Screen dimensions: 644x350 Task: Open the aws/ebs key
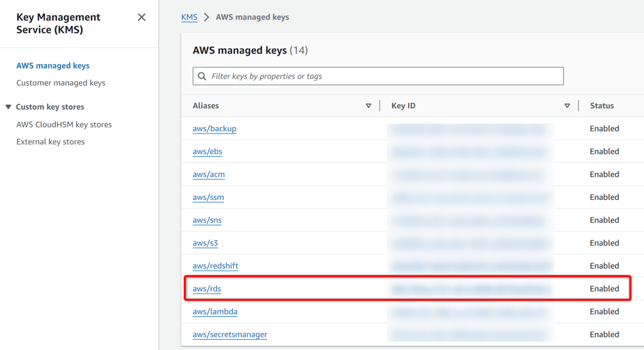pos(207,151)
